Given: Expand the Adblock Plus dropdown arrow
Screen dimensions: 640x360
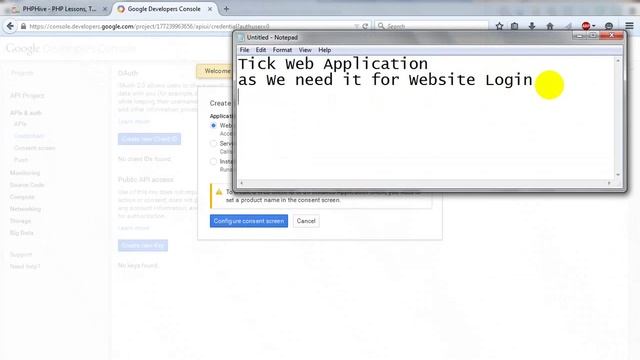Looking at the screenshot, I should point(594,26).
